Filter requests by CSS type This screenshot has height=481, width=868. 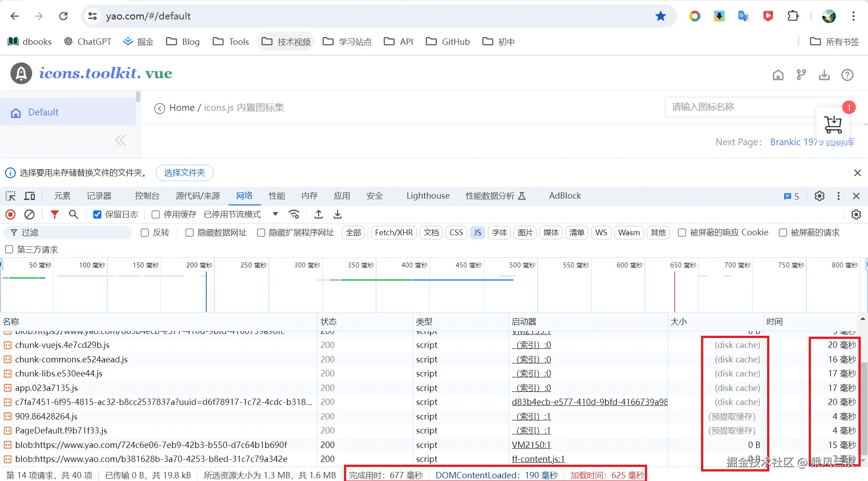tap(456, 233)
